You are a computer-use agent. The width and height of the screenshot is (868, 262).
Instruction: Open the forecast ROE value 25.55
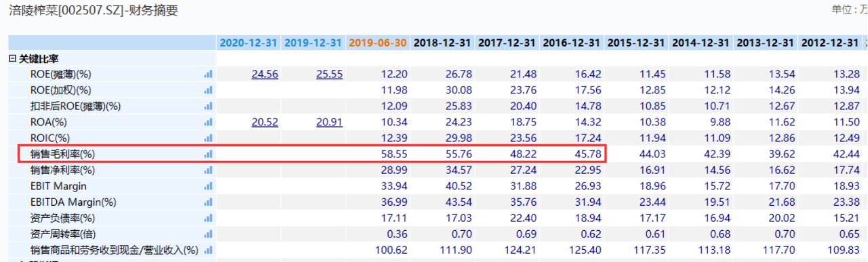pos(330,74)
